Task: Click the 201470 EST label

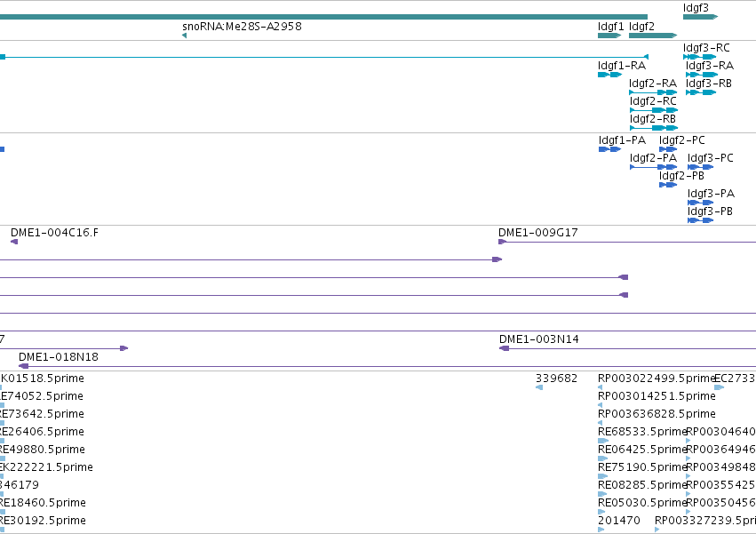Action: (619, 521)
